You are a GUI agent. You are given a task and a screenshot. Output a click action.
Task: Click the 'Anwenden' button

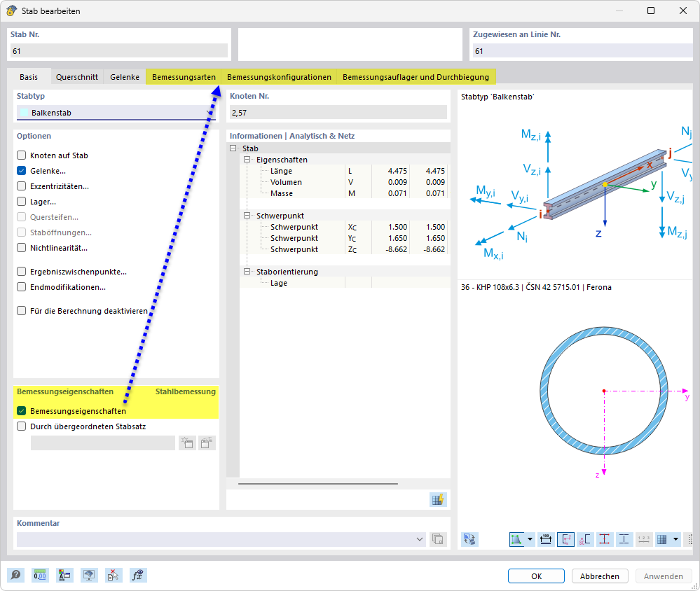663,576
